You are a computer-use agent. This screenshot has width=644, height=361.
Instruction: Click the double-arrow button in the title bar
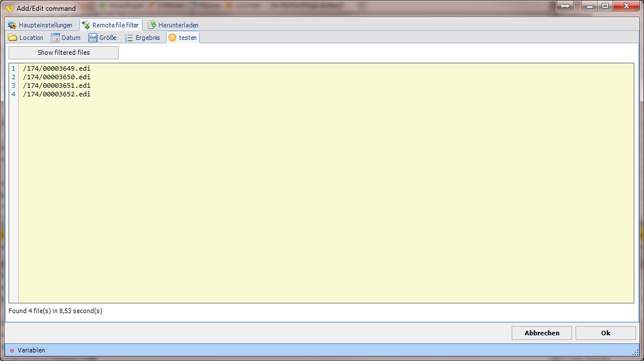click(564, 6)
